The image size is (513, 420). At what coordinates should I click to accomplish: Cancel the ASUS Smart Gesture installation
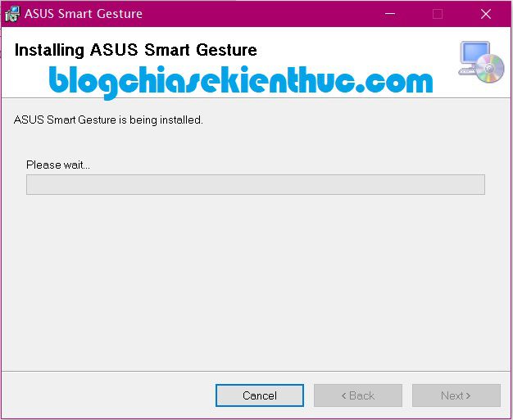click(x=260, y=395)
